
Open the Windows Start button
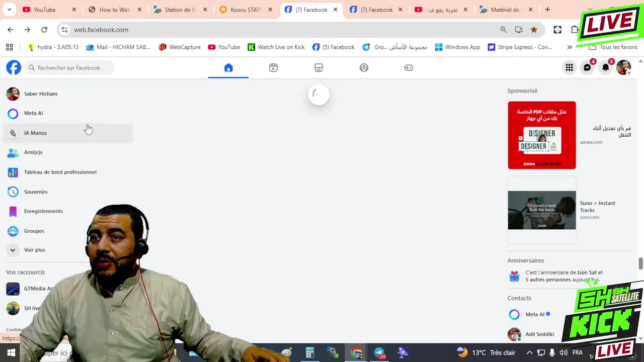pos(11,352)
